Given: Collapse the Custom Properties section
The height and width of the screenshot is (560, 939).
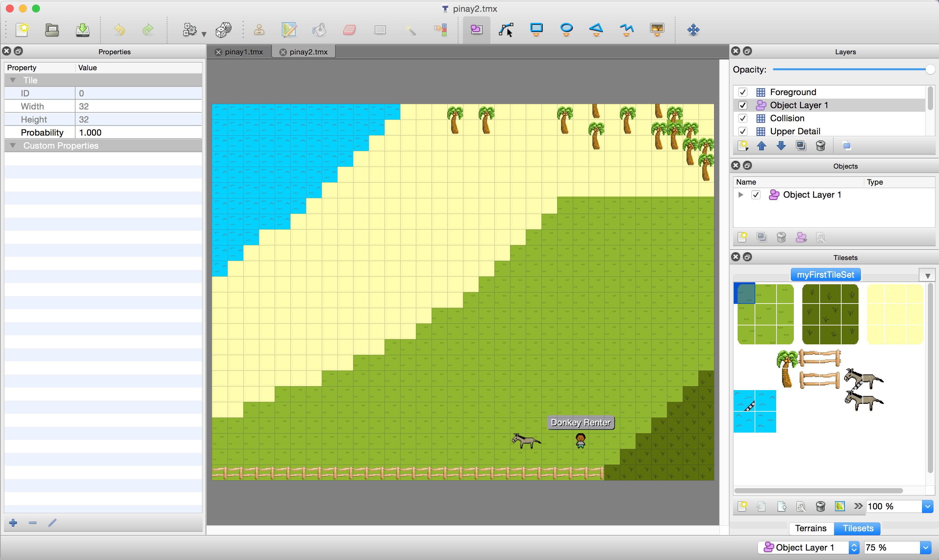Looking at the screenshot, I should coord(13,145).
